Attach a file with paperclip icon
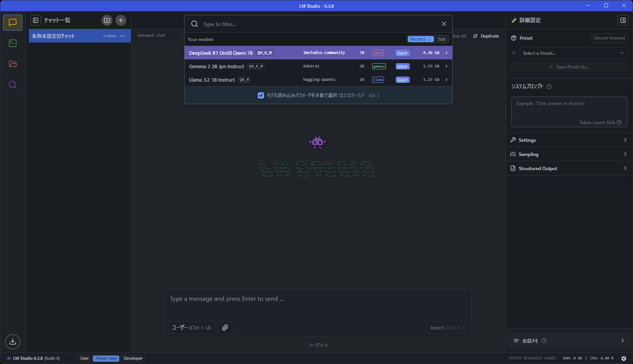This screenshot has height=364, width=633. (225, 328)
